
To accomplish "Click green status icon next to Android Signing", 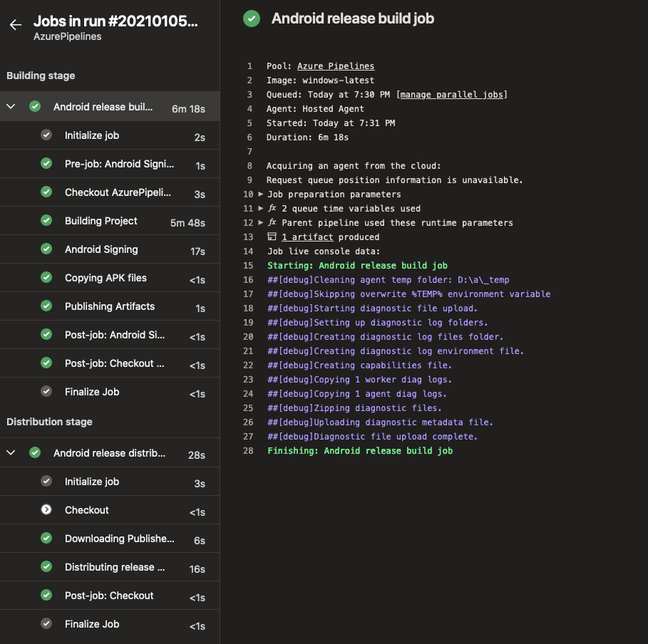I will click(46, 249).
